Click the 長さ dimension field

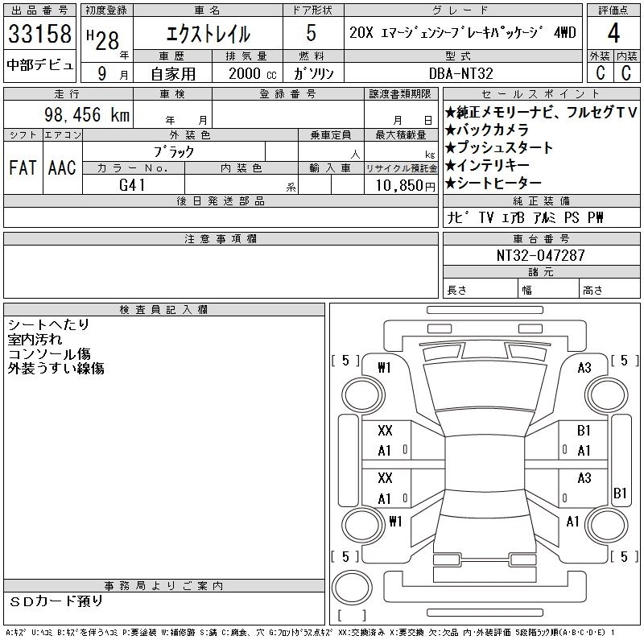[x=480, y=289]
